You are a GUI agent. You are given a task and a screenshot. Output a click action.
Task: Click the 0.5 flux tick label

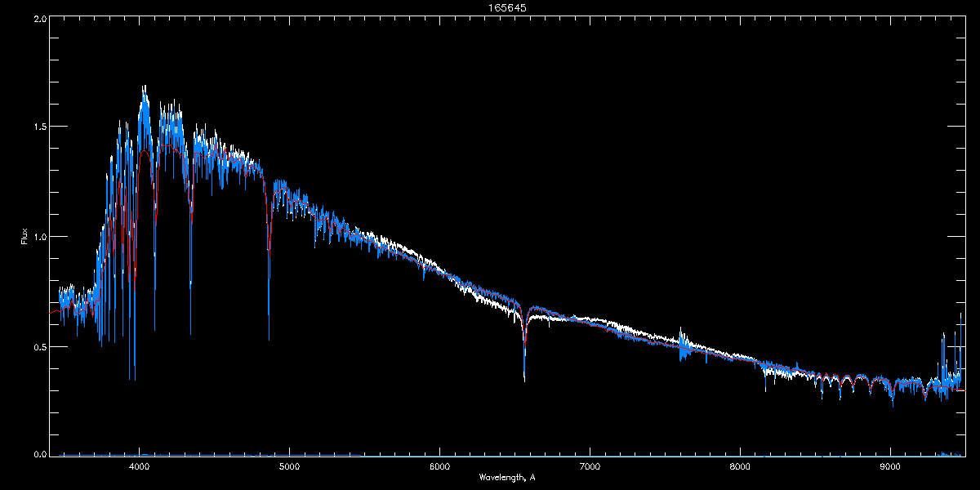coord(38,346)
